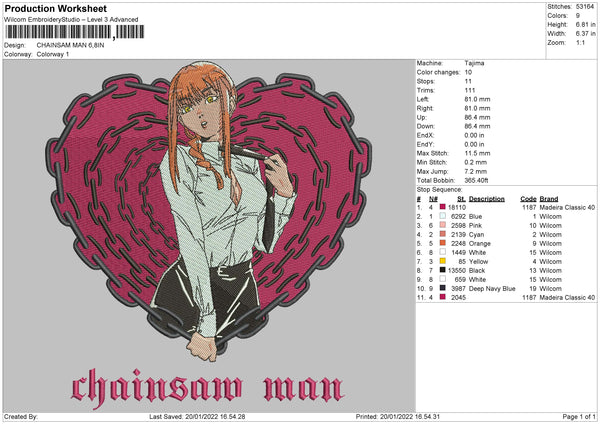Click the "Right:" measurement label

425,108
